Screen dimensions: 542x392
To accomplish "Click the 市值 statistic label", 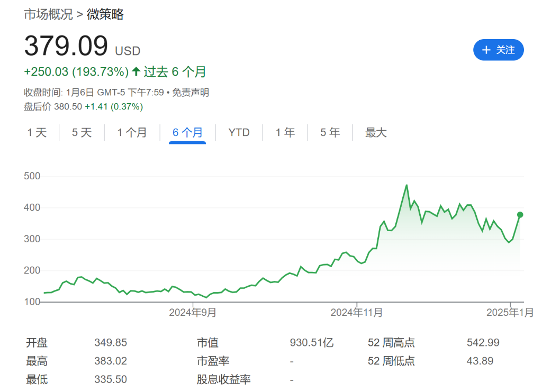I will click(x=207, y=343).
